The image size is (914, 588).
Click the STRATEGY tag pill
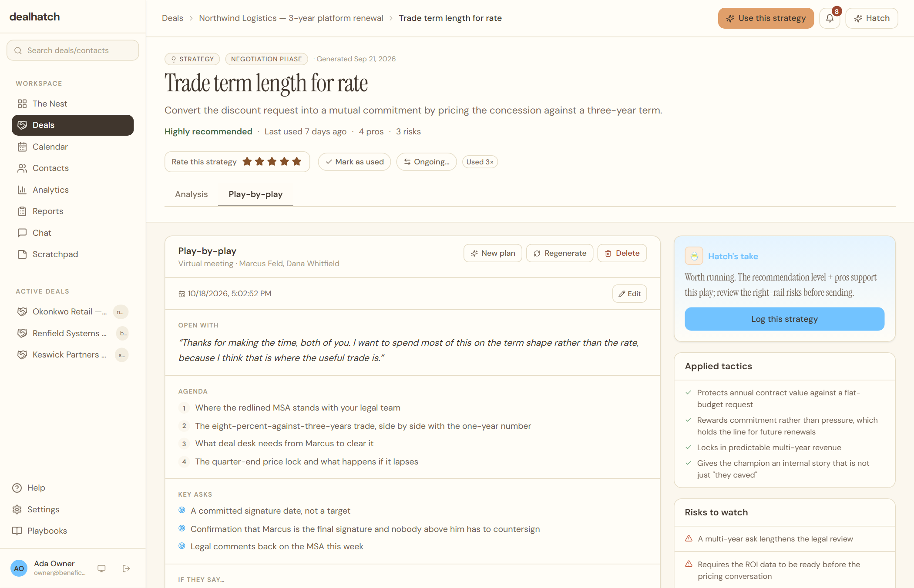(192, 59)
